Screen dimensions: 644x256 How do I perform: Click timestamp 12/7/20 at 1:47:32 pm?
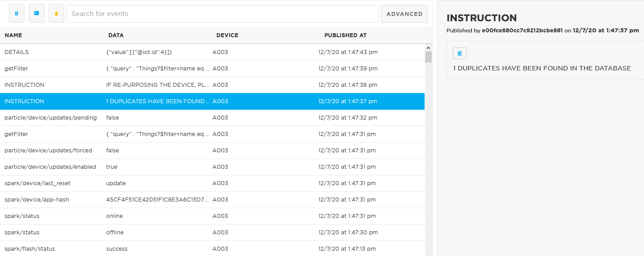[348, 118]
